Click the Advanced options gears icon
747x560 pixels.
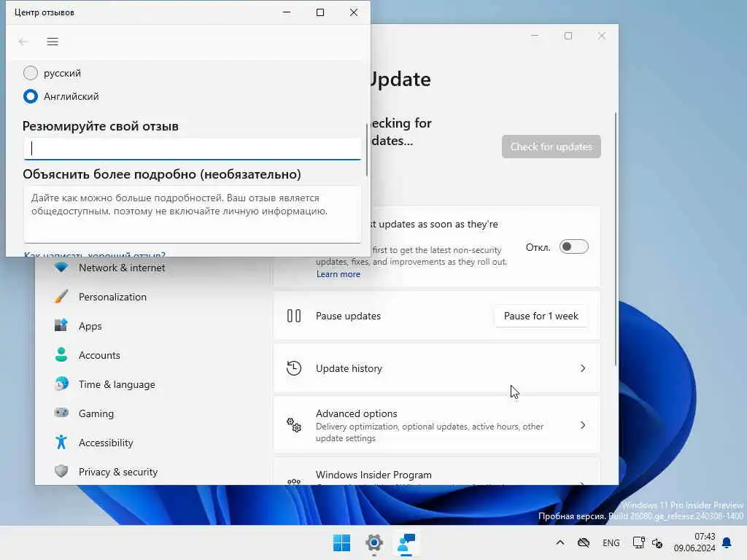[x=294, y=425]
